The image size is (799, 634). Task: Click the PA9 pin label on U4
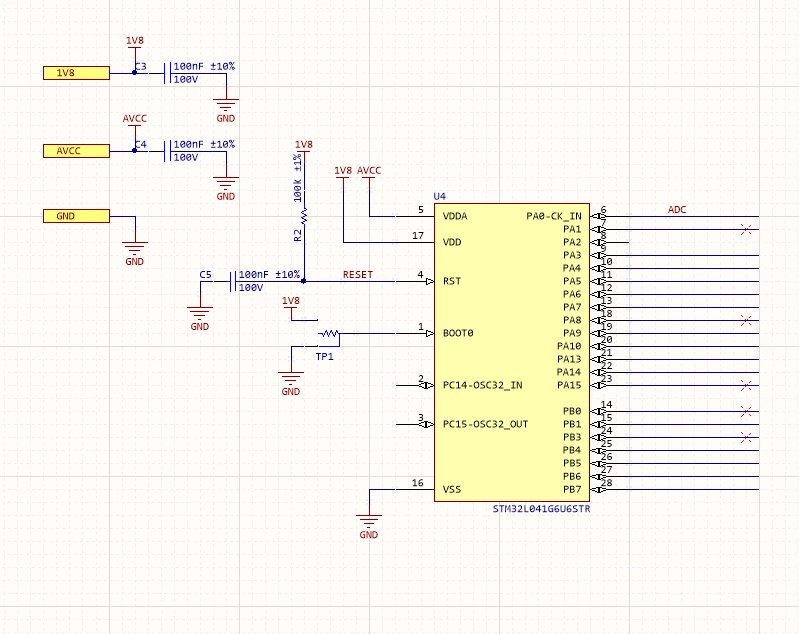pos(572,333)
